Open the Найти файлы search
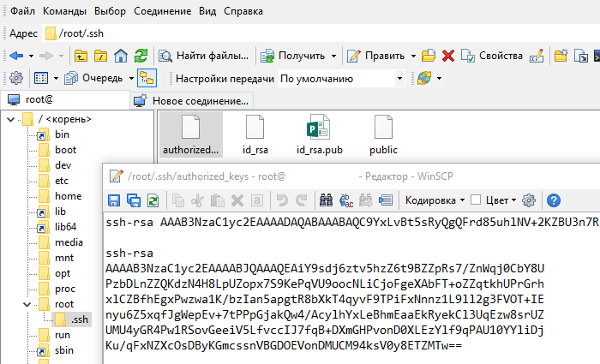Image resolution: width=600 pixels, height=364 pixels. 204,56
